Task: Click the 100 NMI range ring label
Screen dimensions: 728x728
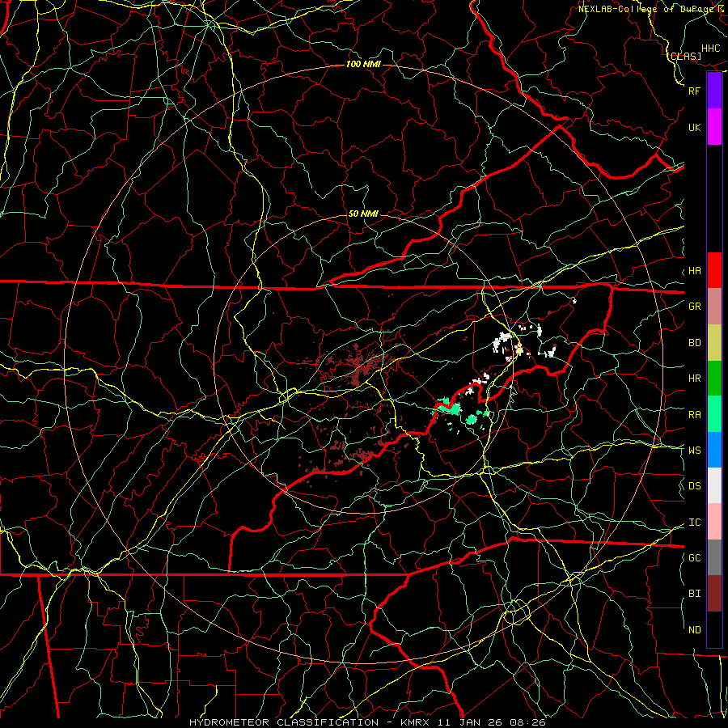Action: [x=363, y=64]
